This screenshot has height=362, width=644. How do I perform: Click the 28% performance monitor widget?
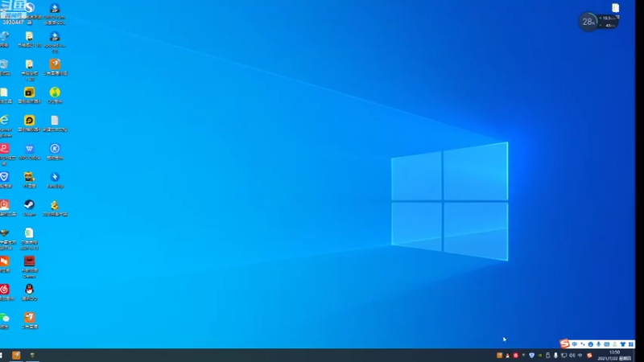588,22
